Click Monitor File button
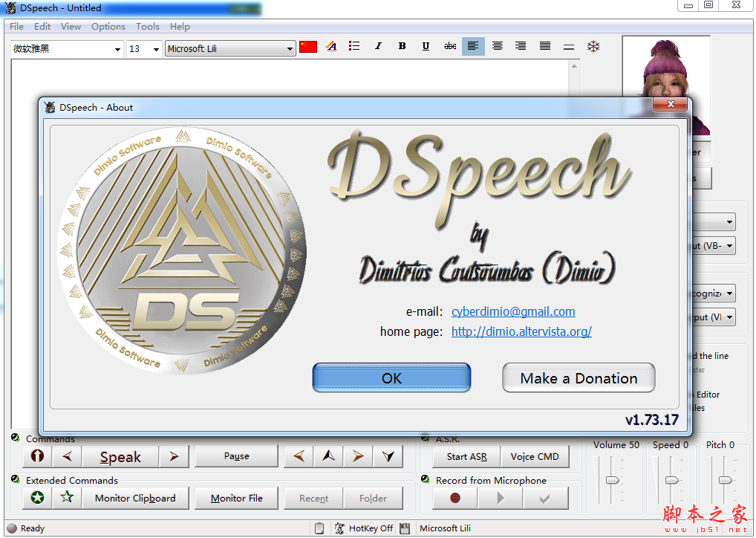The width and height of the screenshot is (756, 538). click(x=236, y=498)
